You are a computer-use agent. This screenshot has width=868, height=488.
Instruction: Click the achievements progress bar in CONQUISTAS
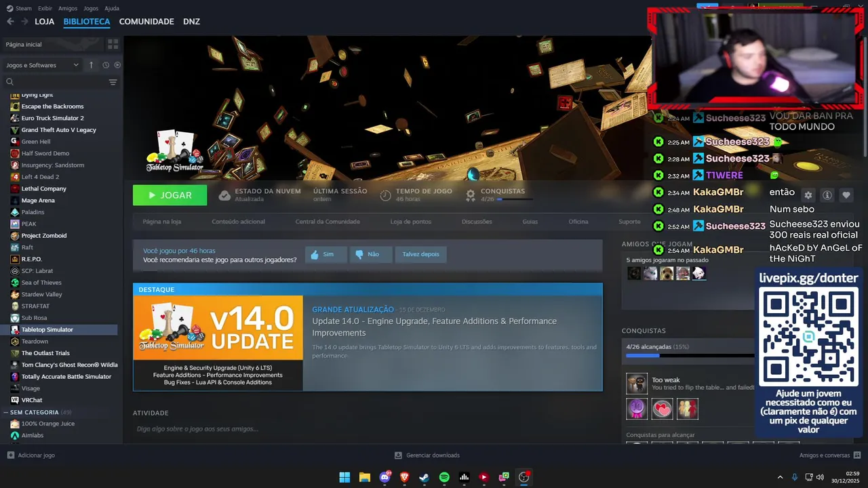coord(690,355)
